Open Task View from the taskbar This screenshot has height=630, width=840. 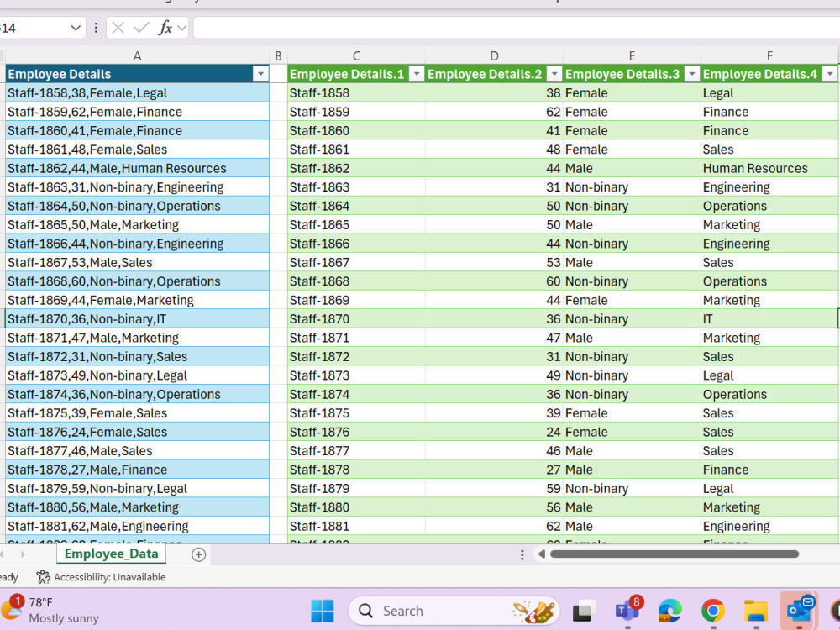[584, 612]
